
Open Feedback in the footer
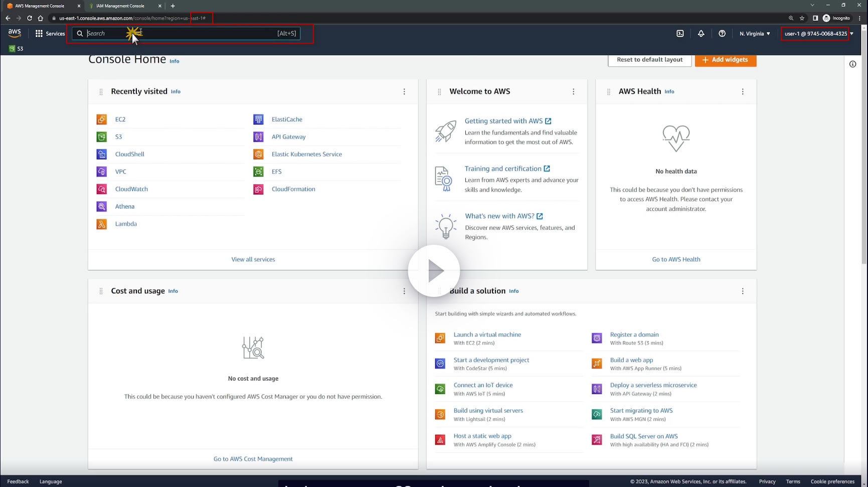(18, 481)
